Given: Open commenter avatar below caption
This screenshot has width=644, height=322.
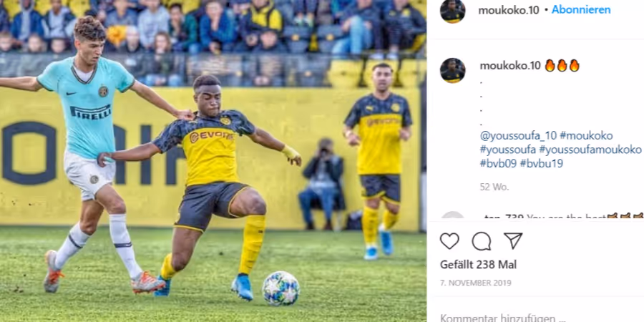Looking at the screenshot, I should (453, 217).
